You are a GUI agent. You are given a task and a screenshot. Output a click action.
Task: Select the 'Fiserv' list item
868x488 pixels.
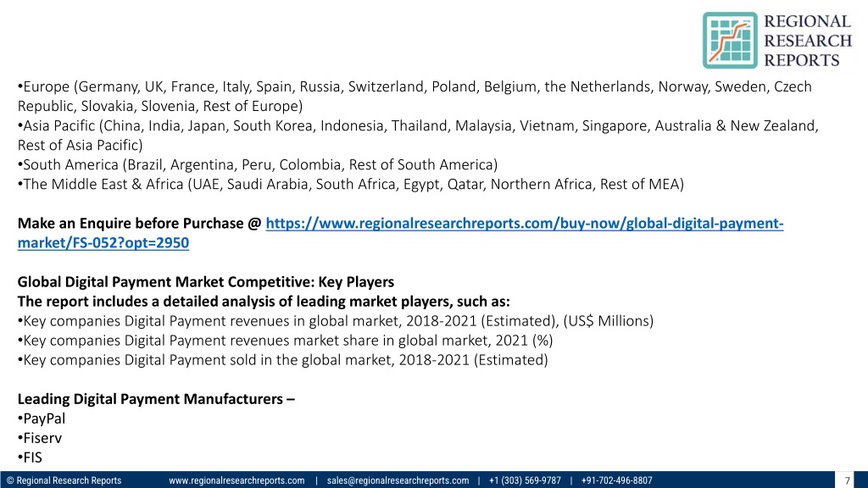[x=40, y=438]
